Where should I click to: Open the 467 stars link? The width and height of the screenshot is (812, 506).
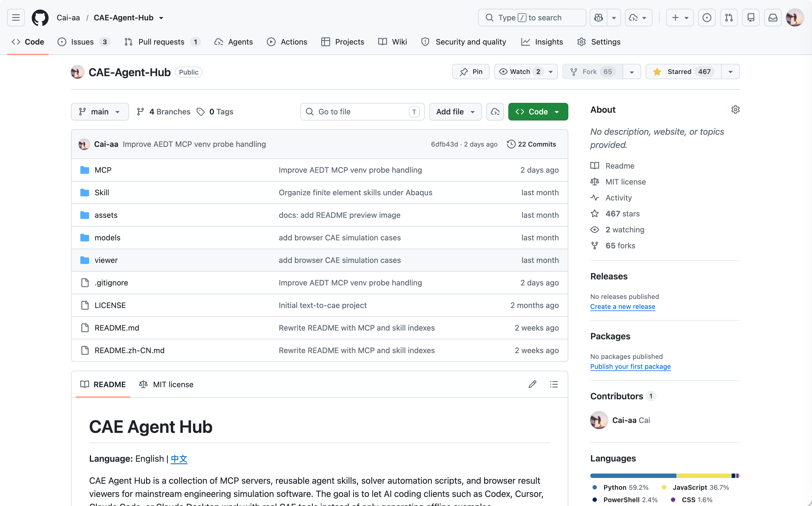point(622,213)
